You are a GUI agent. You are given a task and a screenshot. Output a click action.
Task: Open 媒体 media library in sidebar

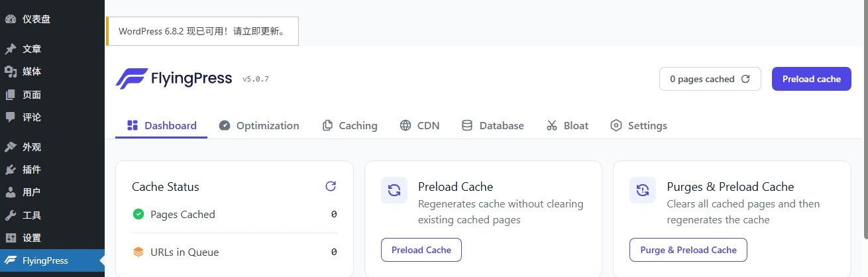click(31, 72)
